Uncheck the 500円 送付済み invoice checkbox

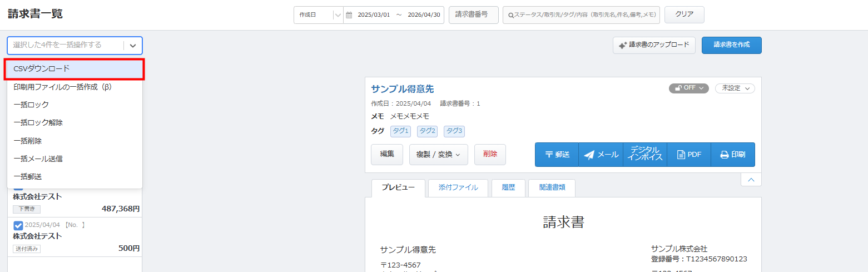click(x=18, y=225)
